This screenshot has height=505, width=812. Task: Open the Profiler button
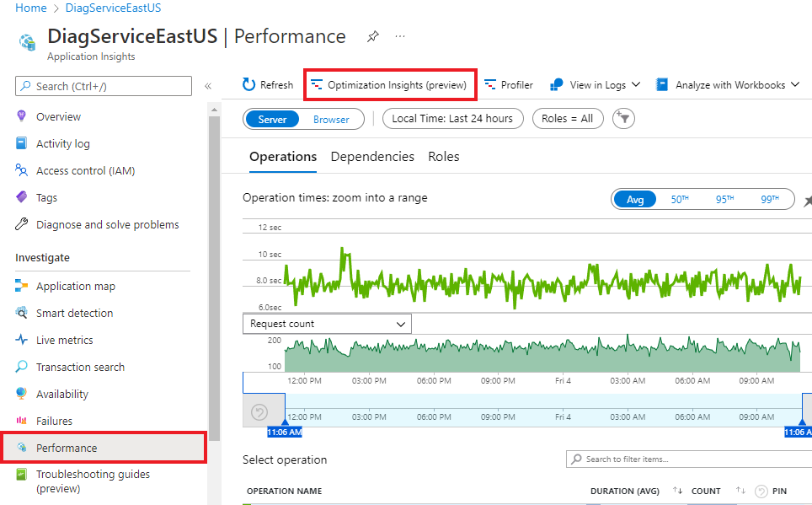(509, 84)
